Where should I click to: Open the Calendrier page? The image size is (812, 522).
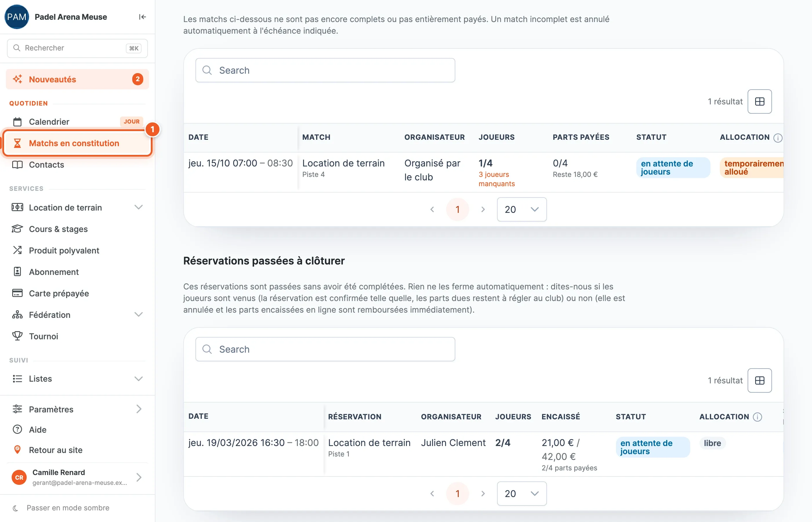tap(77, 121)
